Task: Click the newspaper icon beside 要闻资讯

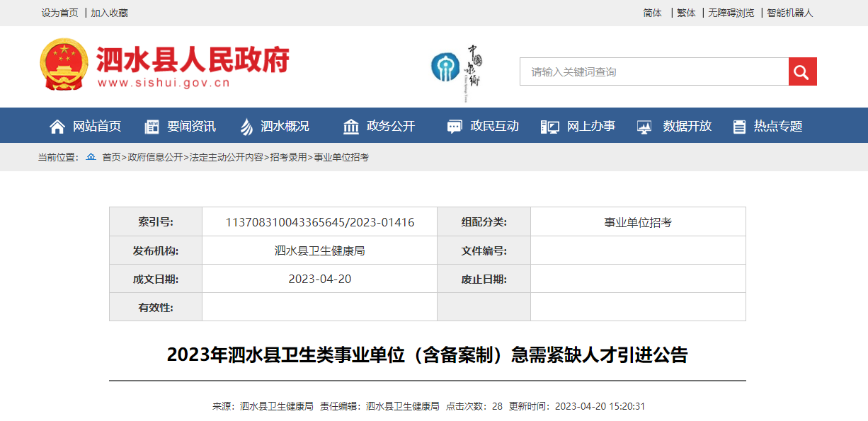Action: [152, 127]
